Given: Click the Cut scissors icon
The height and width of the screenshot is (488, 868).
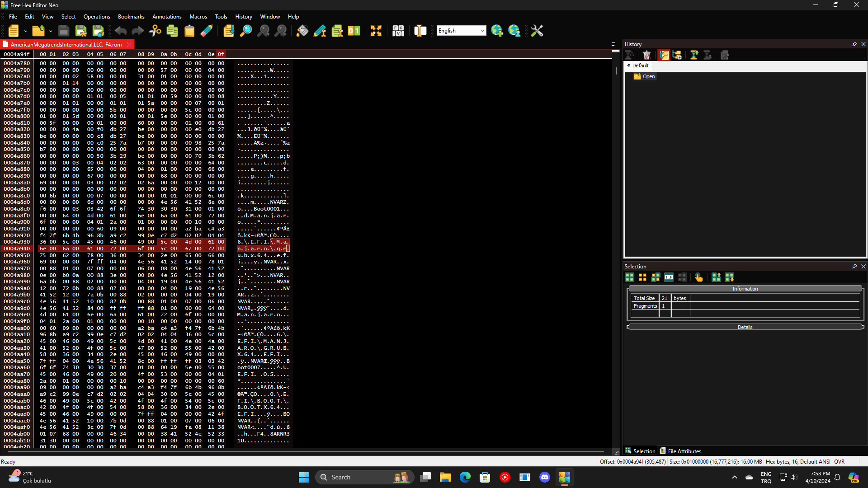Looking at the screenshot, I should pos(155,31).
